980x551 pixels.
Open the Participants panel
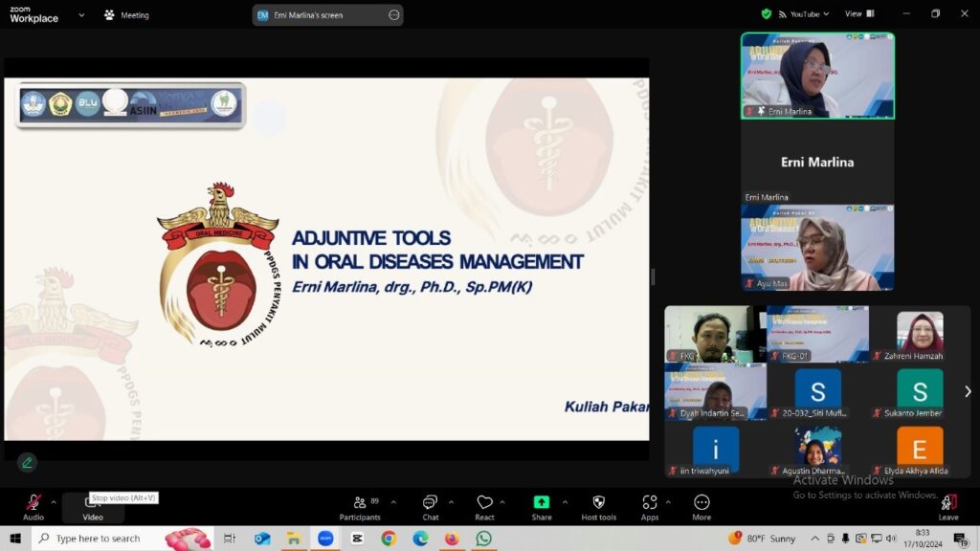[360, 507]
